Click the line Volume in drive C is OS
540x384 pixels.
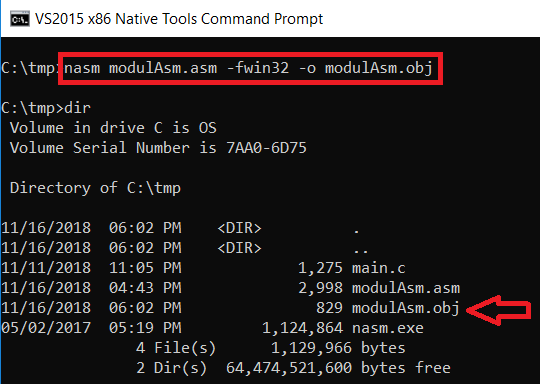click(113, 128)
